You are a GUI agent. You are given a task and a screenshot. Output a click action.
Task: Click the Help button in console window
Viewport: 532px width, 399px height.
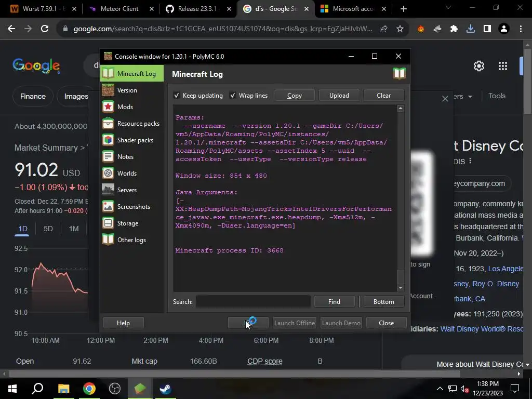tap(123, 323)
